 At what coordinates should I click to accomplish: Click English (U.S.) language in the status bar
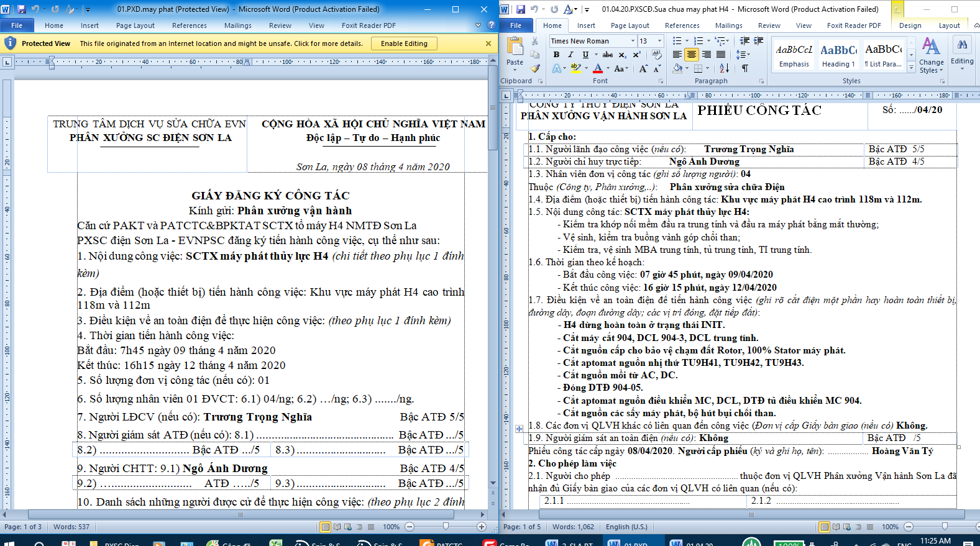[x=626, y=527]
